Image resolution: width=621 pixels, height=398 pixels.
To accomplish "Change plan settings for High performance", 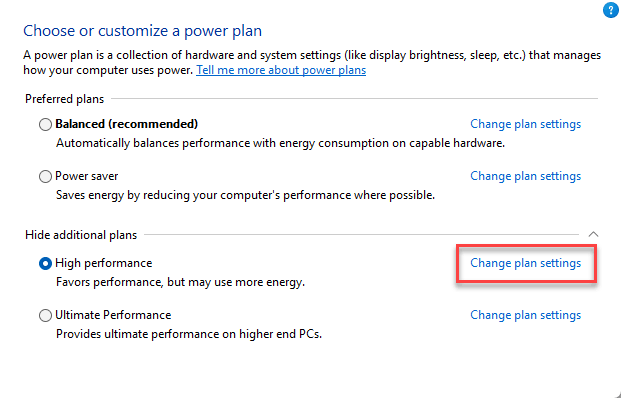I will point(526,263).
